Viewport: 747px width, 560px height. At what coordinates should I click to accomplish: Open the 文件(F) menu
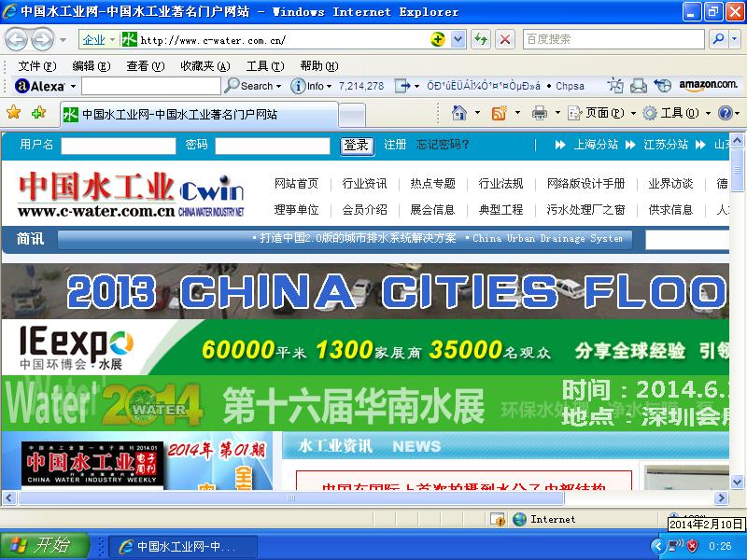pos(37,65)
